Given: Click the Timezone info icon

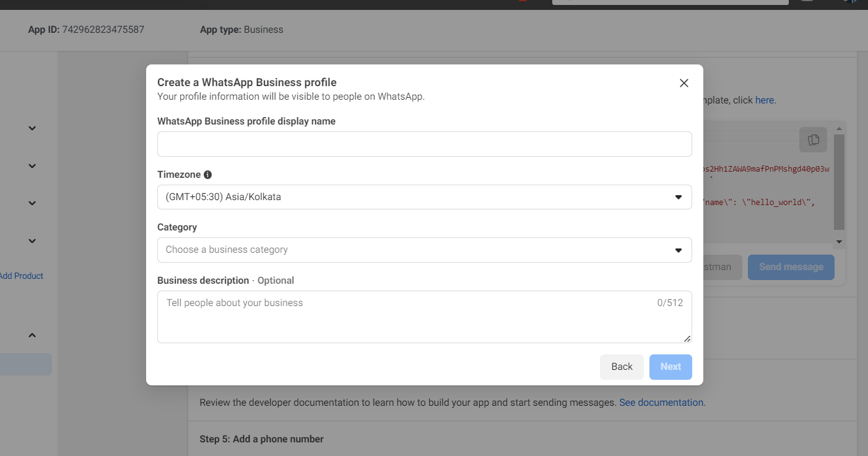Looking at the screenshot, I should pyautogui.click(x=208, y=175).
